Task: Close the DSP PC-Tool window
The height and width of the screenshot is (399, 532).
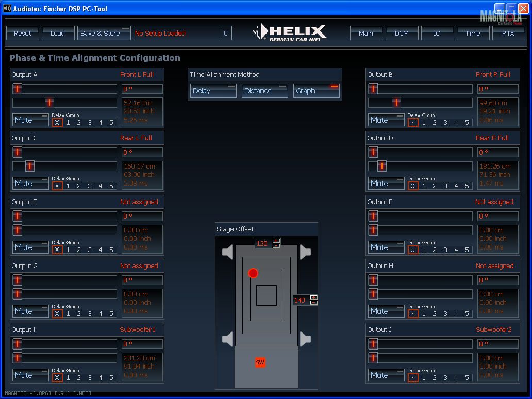Action: coord(524,8)
